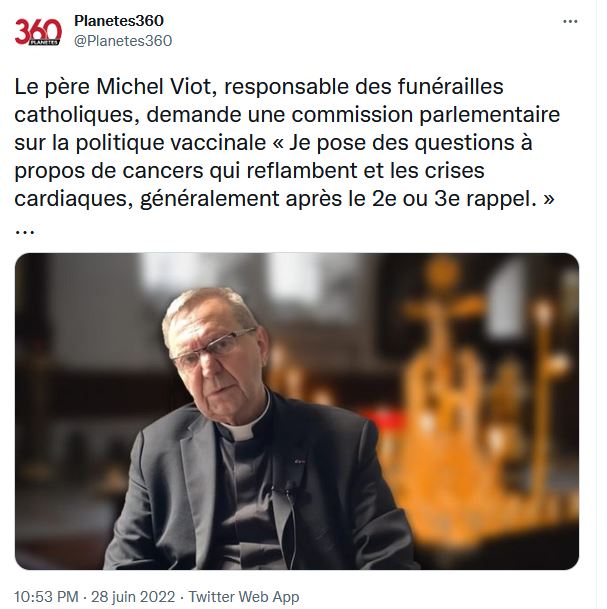Click the white clerical collar in the photo
This screenshot has width=607, height=609.
click(x=240, y=432)
